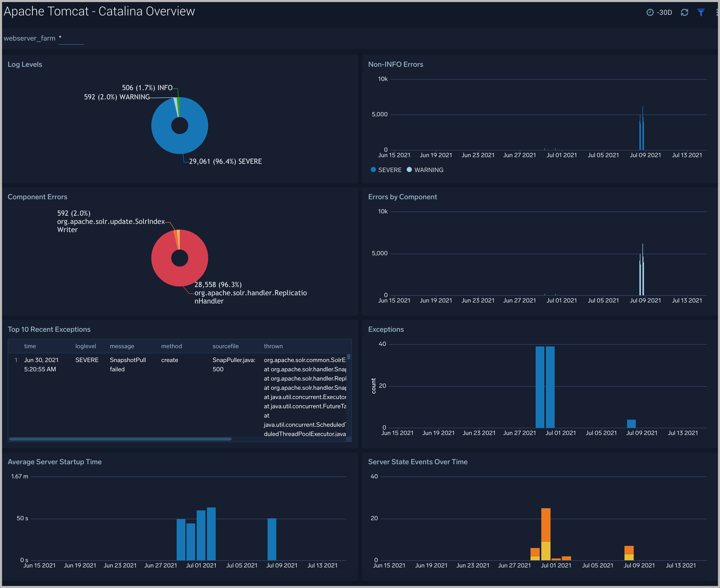Open the three-dot more options menu
The width and height of the screenshot is (720, 588).
(717, 13)
